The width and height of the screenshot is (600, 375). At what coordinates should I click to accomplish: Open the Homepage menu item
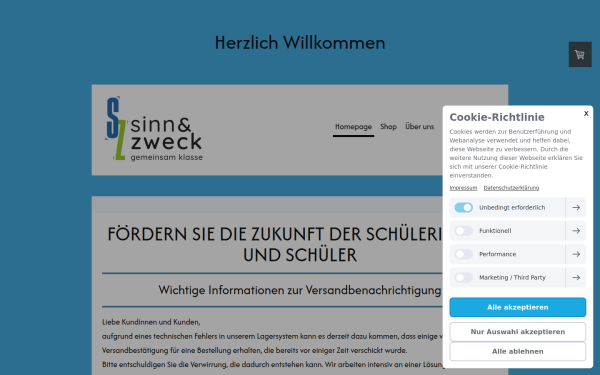click(353, 127)
